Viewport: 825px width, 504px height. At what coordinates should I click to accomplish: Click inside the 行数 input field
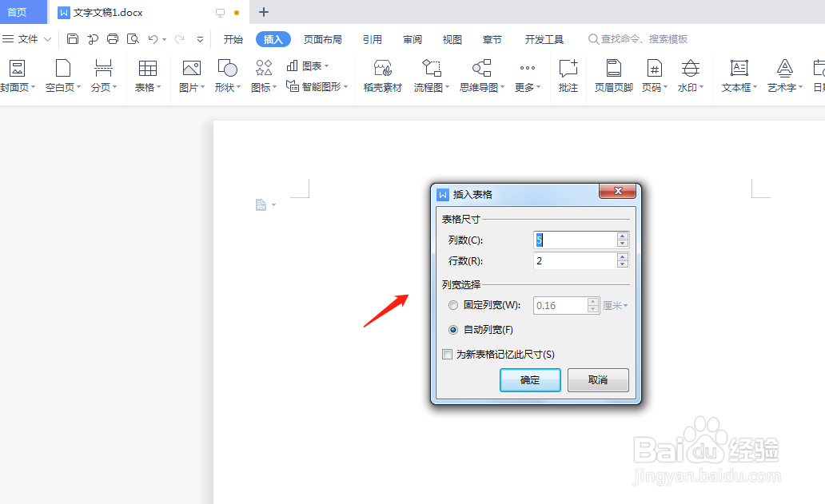(572, 260)
